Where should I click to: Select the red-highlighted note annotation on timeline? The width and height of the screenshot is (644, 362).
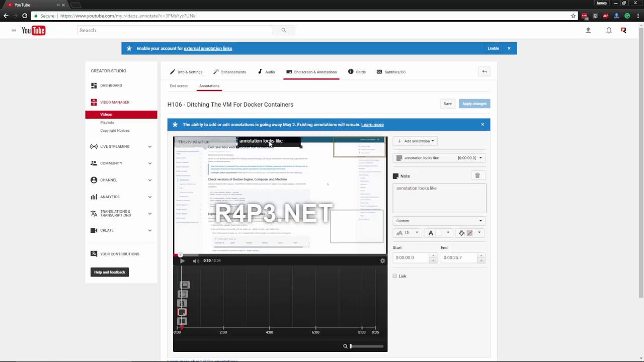point(182,312)
